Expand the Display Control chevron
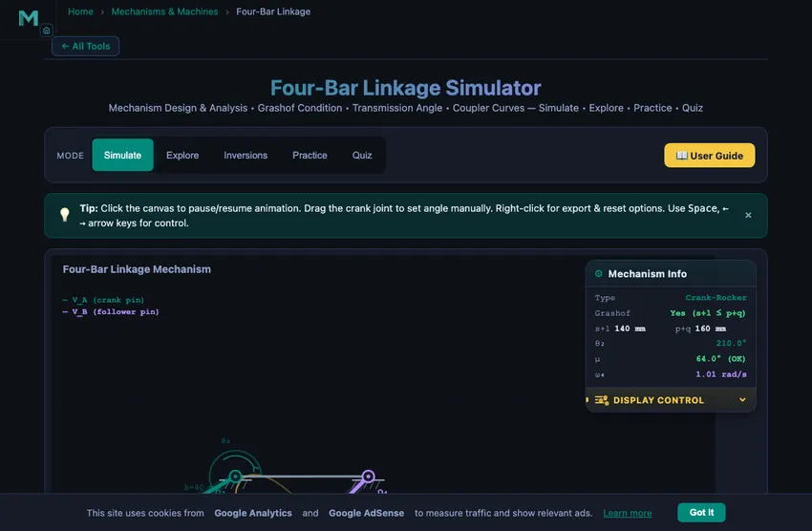812x531 pixels. coord(742,400)
